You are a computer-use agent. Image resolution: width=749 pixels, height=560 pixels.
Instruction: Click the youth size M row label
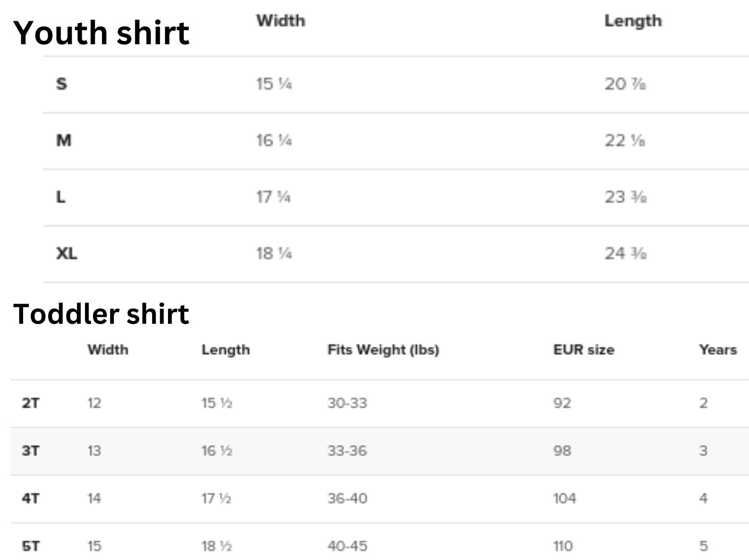pos(64,140)
